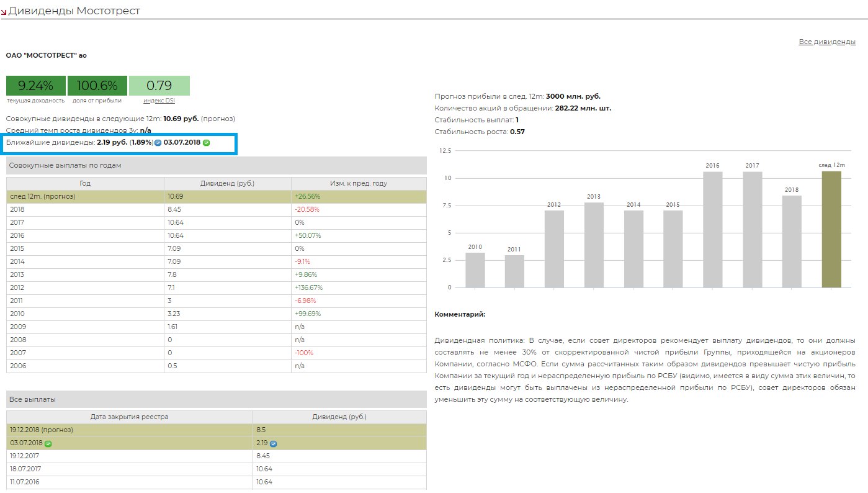
Task: Click the +136.67% change value
Action: click(x=309, y=287)
